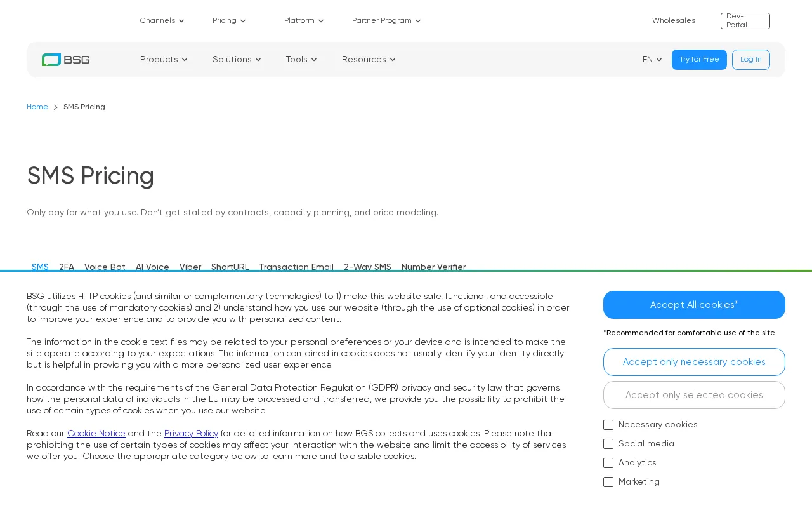Click the Log In button
This screenshot has width=812, height=508.
coord(751,60)
